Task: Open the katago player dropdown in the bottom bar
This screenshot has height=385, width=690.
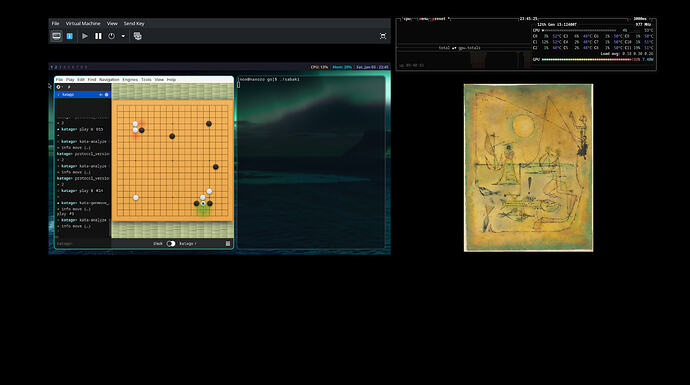Action: (x=188, y=243)
